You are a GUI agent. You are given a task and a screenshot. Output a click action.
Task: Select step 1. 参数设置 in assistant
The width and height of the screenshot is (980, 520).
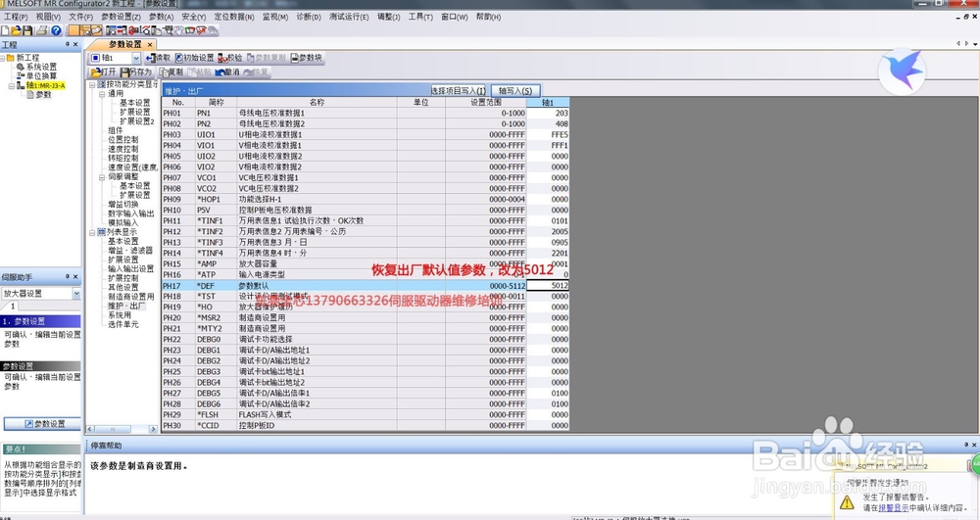point(40,321)
